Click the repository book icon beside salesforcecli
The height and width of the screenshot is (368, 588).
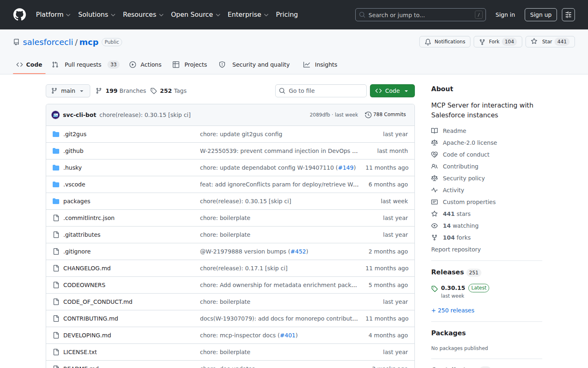click(16, 42)
